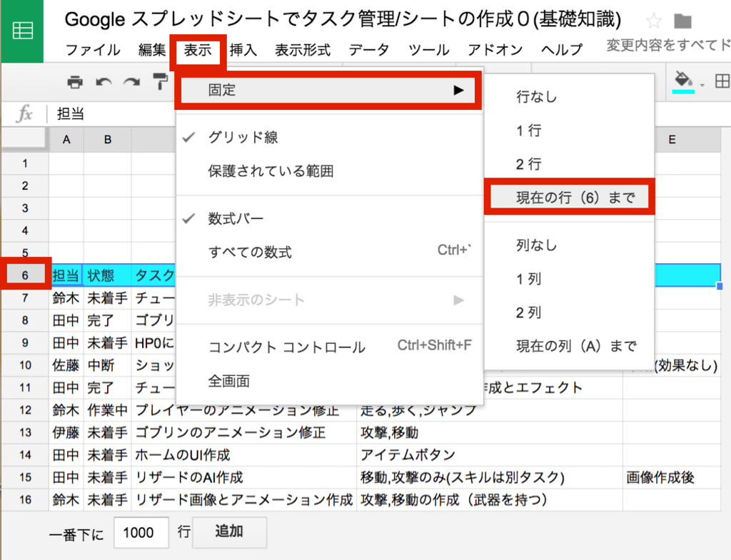Click cell 攻撃,移動 in row 13
This screenshot has width=731, height=560.
pyautogui.click(x=490, y=432)
